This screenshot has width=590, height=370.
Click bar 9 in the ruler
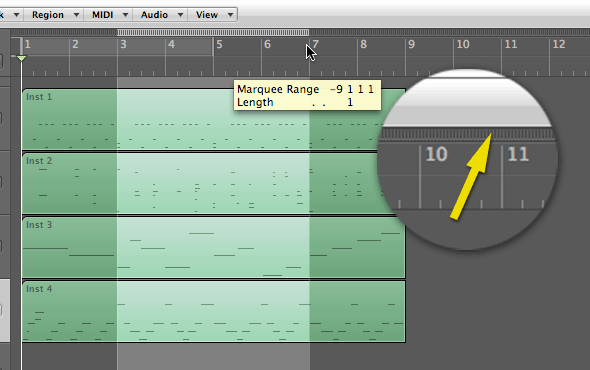tap(412, 44)
